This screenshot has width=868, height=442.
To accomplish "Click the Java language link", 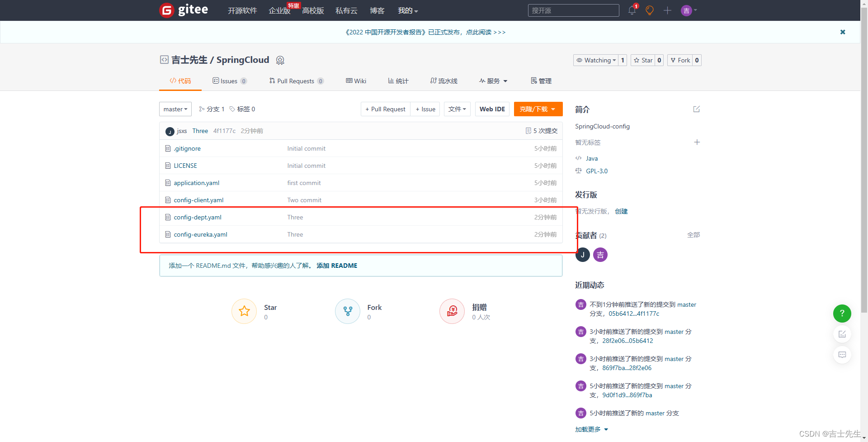I will pos(592,158).
